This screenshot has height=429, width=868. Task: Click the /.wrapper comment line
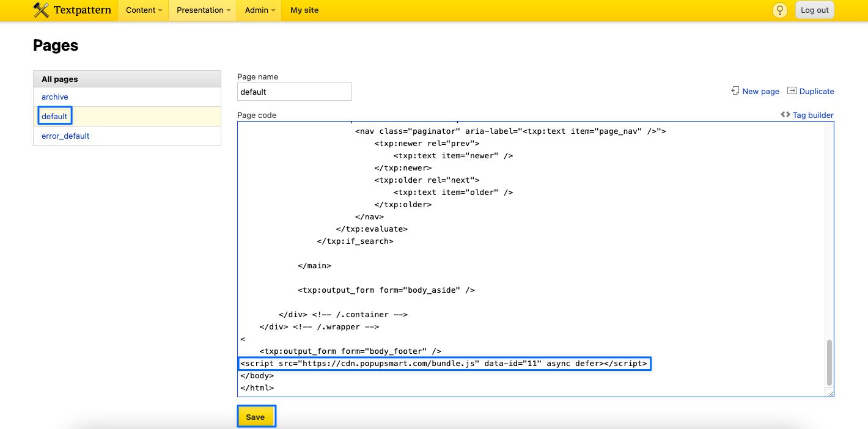(x=319, y=327)
